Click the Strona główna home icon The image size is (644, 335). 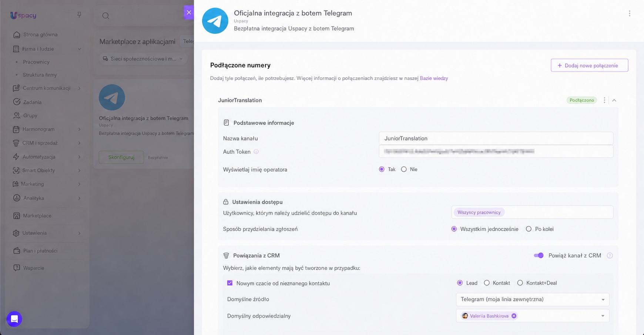pos(17,35)
